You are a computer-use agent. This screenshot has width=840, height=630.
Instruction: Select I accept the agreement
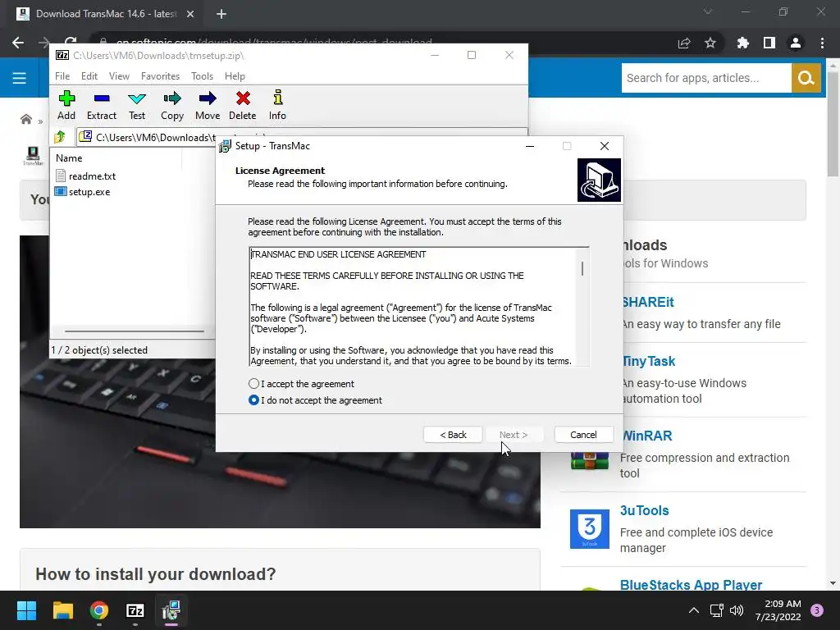click(254, 384)
